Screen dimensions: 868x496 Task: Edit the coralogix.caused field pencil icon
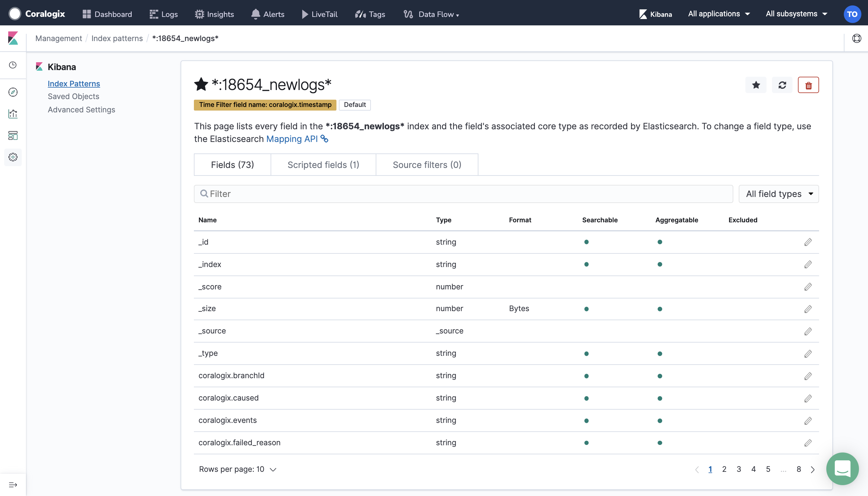click(x=808, y=398)
